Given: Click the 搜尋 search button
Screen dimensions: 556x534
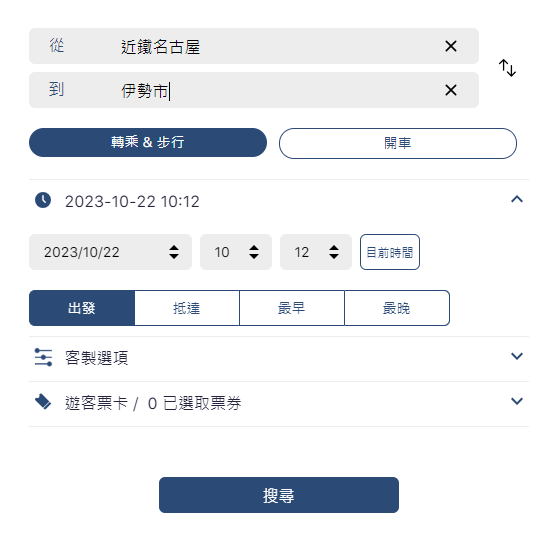Looking at the screenshot, I should (279, 495).
